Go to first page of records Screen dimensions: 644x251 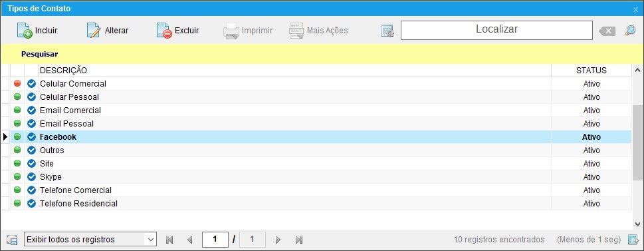click(x=169, y=240)
